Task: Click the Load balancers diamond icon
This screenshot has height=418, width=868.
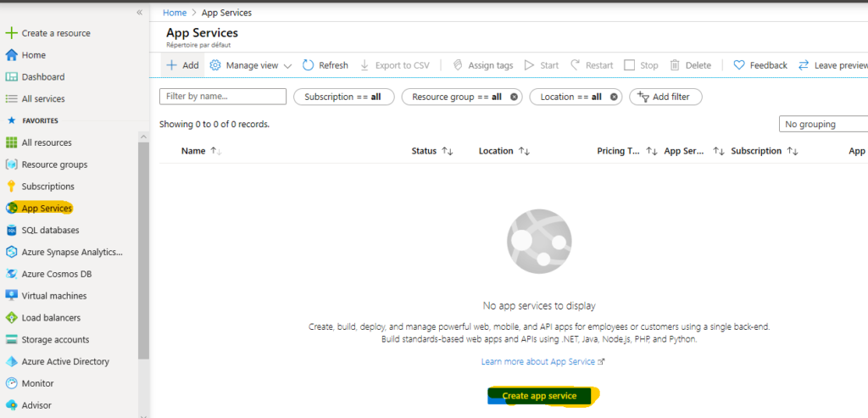Action: [11, 318]
